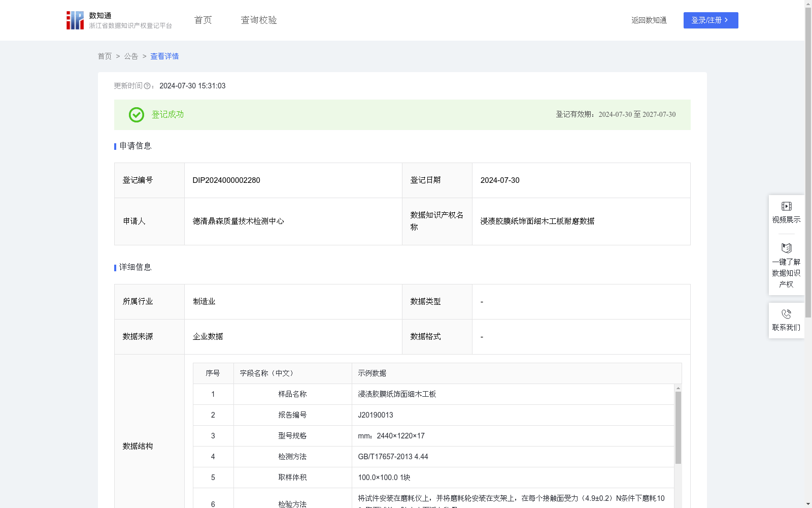This screenshot has height=508, width=812.
Task: Go to 首页 in the breadcrumb
Action: click(105, 56)
